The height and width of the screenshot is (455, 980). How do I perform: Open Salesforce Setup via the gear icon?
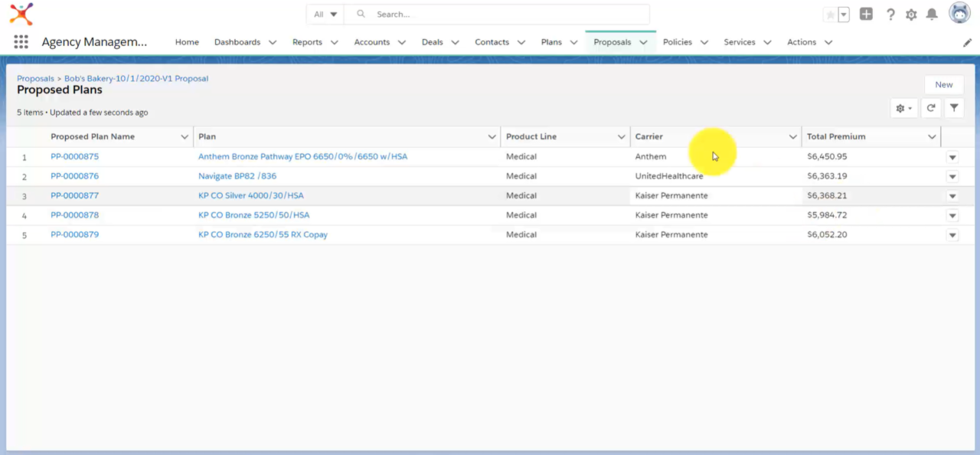click(x=911, y=14)
